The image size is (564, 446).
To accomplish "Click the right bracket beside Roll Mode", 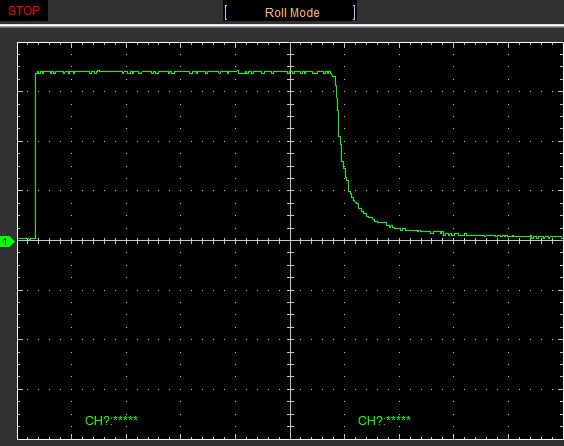I will tap(354, 13).
